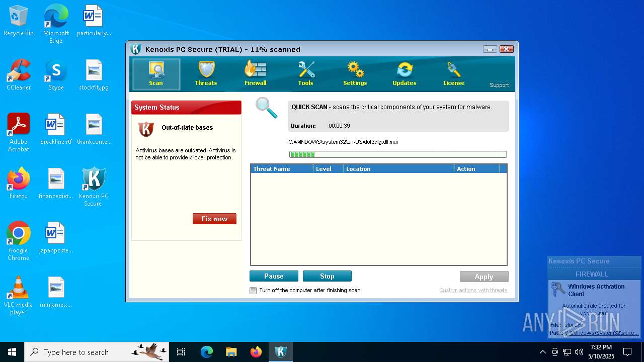Click the Apply button
The image size is (644, 362).
click(484, 277)
